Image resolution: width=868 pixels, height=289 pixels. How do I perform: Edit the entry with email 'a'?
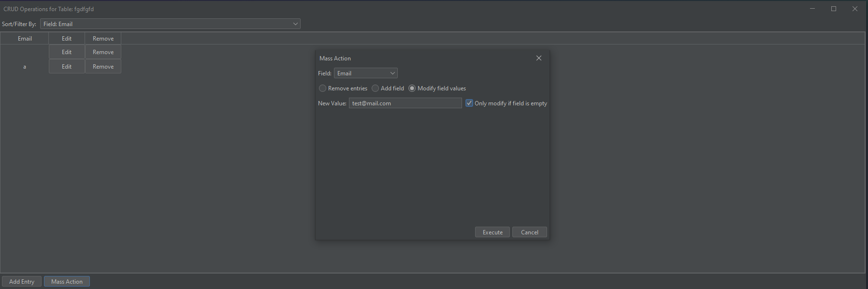[x=67, y=66]
